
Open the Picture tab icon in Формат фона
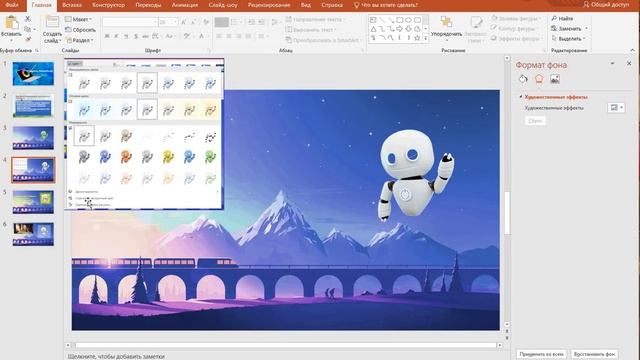tap(555, 79)
